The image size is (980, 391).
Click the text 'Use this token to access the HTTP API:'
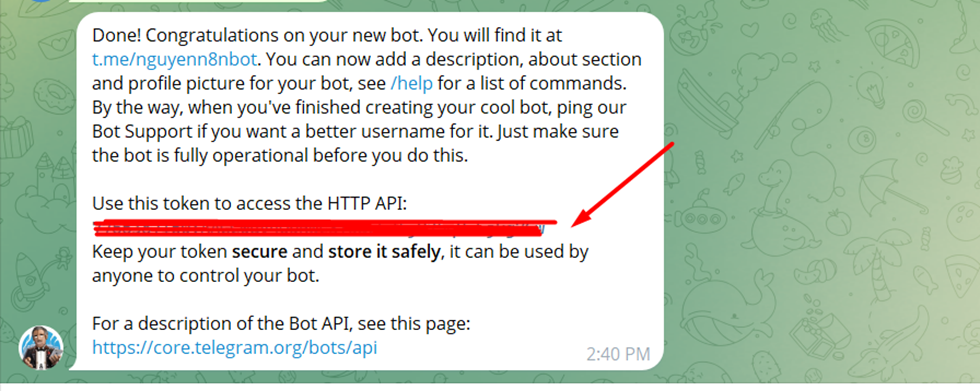click(x=249, y=204)
